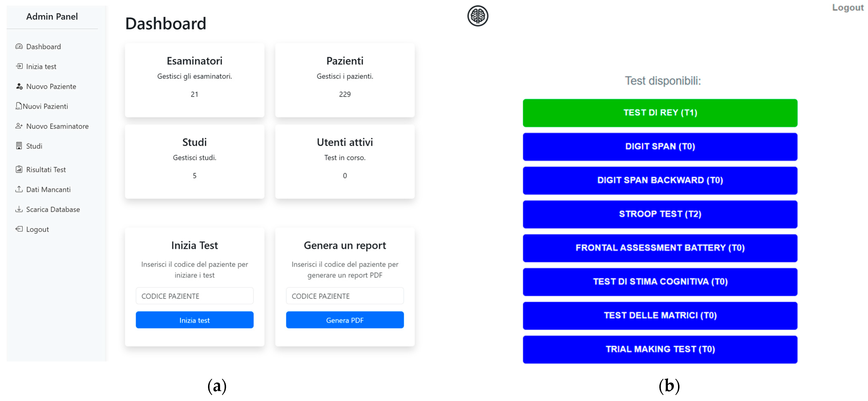Open the Pazienti card

(345, 80)
